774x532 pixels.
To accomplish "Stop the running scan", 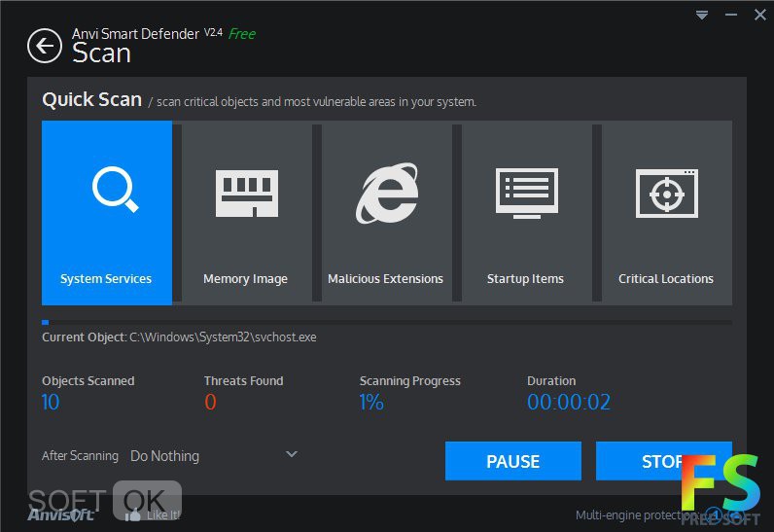I will [x=664, y=461].
